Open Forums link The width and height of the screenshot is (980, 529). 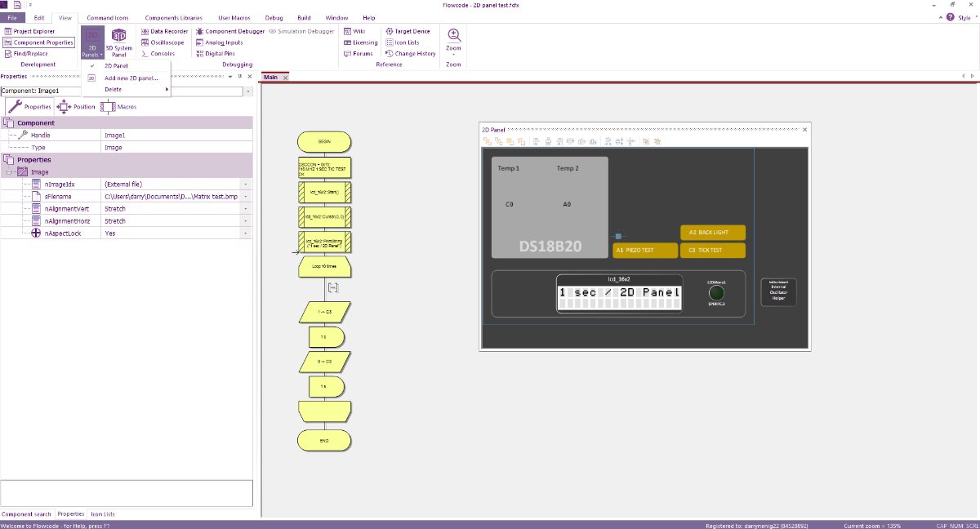(x=358, y=53)
